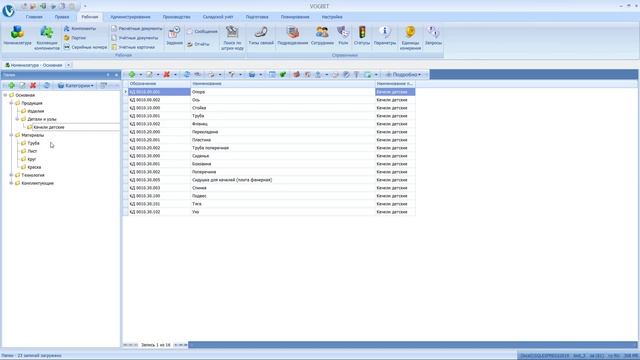Open the Номенклатура ribbon icon
The height and width of the screenshot is (360, 640).
17,36
